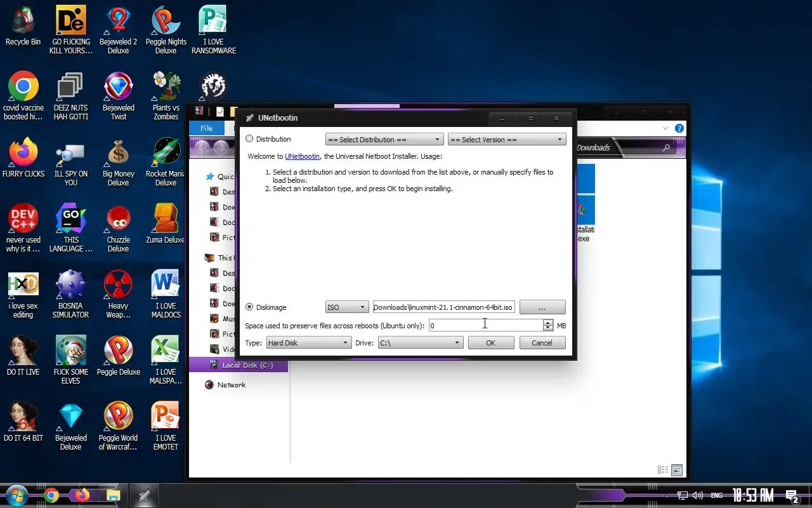Open the Dev-C++ desktop icon
Viewport: 812px width, 508px height.
coord(23,228)
